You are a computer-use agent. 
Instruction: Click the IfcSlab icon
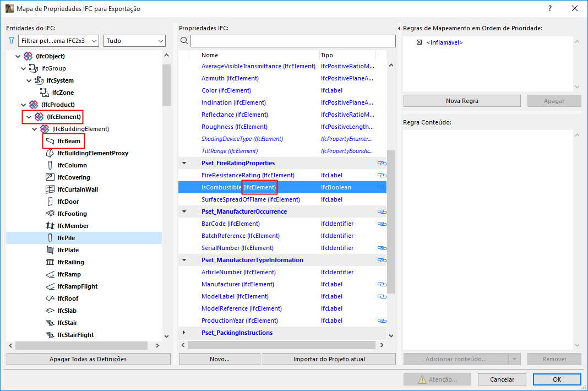click(x=50, y=311)
